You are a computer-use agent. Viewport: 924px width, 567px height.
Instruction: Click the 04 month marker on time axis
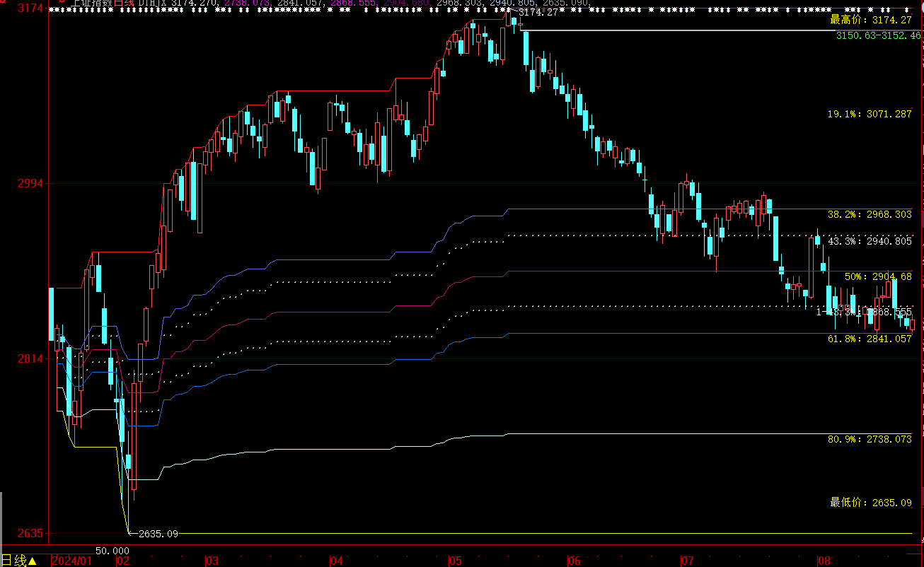click(x=336, y=561)
